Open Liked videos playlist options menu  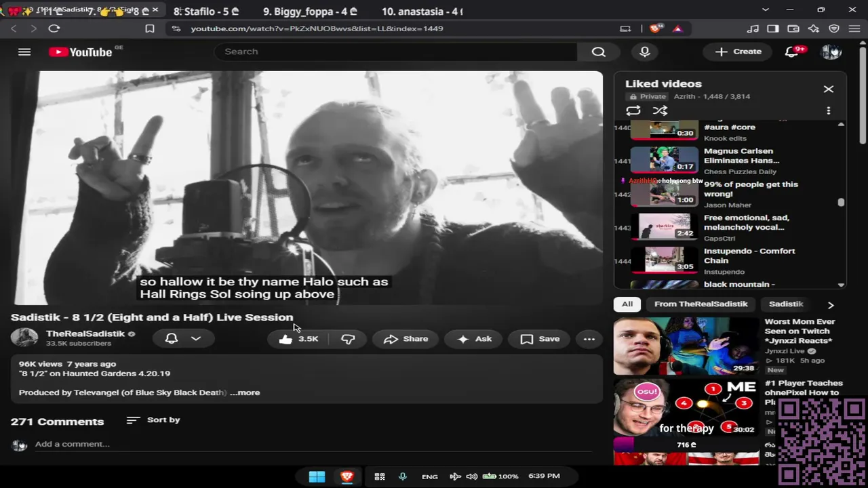click(828, 110)
